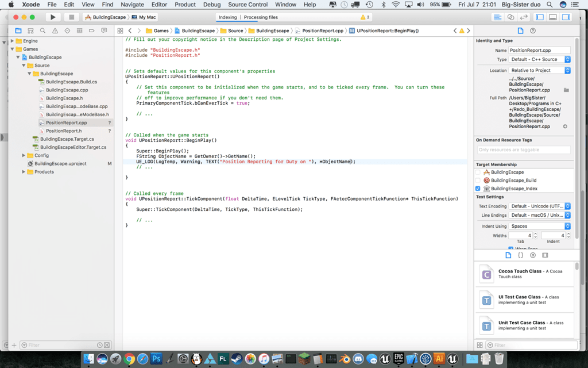Image resolution: width=588 pixels, height=368 pixels.
Task: Open the Source Control menu
Action: coord(247,5)
